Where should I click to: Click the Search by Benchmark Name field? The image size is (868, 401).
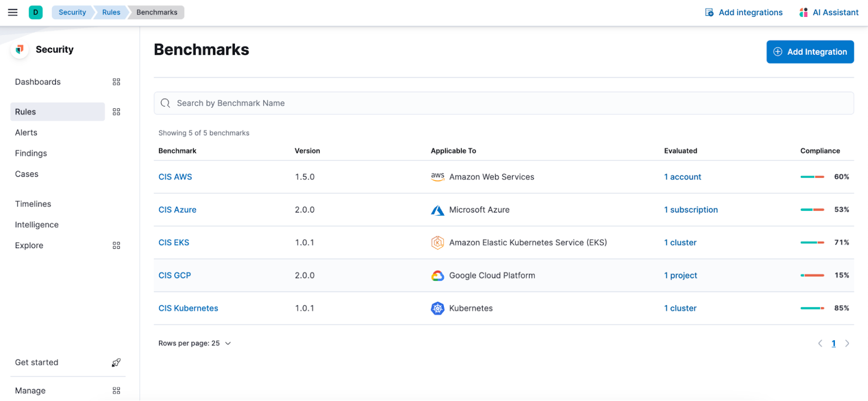[503, 103]
